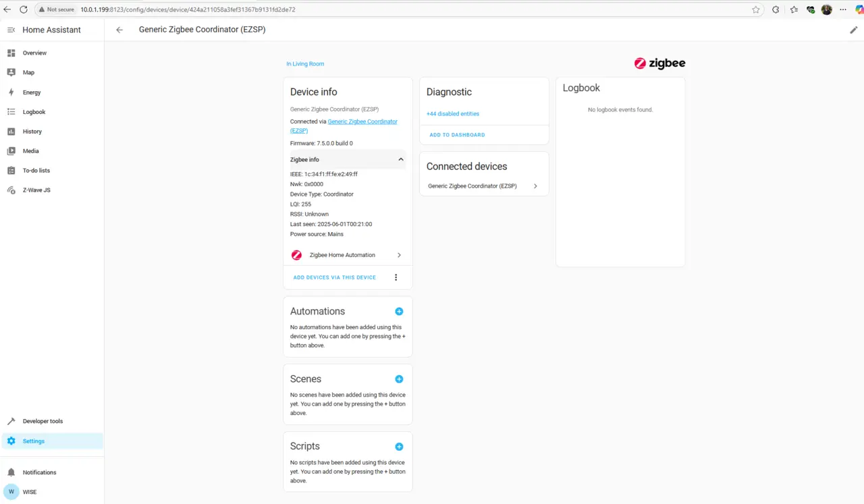Open the Settings gear icon
Viewport: 864px width, 504px height.
pyautogui.click(x=11, y=441)
